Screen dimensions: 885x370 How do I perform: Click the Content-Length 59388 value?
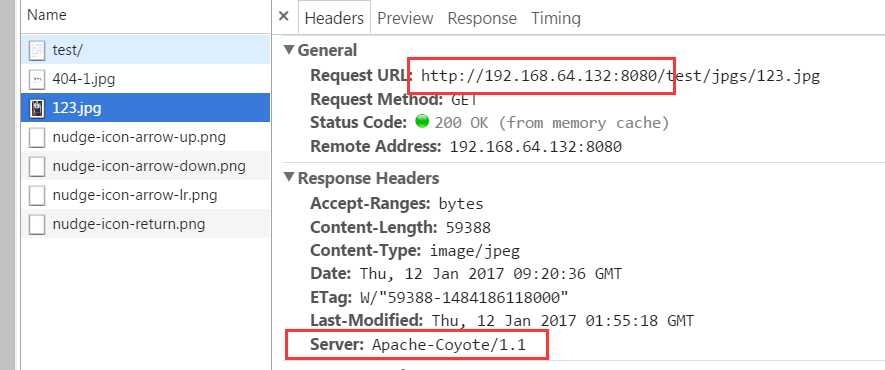[468, 228]
